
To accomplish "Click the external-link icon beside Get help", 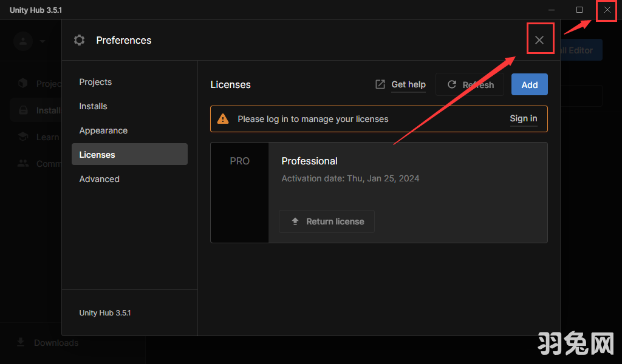I will pos(380,84).
